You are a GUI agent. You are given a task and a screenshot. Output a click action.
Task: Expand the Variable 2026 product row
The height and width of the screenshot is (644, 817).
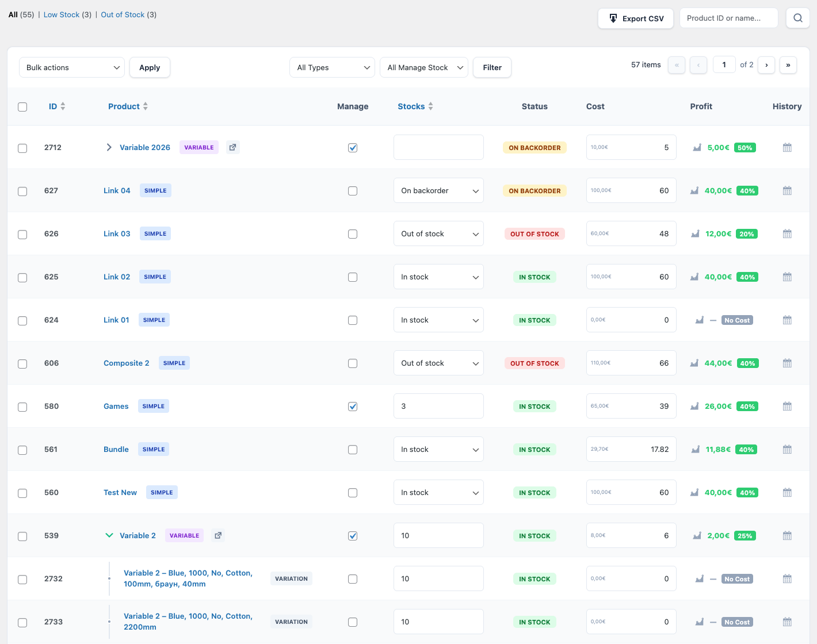(109, 147)
